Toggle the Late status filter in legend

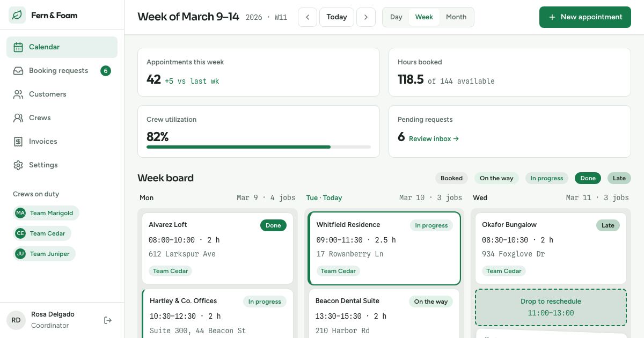pyautogui.click(x=619, y=179)
